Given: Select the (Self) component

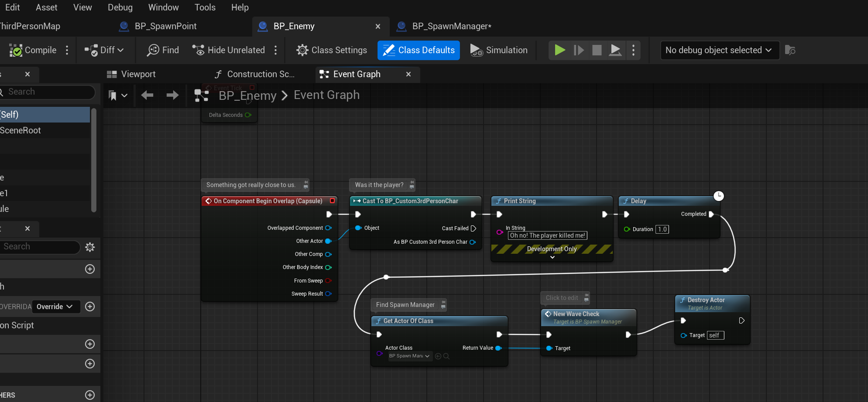Looking at the screenshot, I should 45,115.
